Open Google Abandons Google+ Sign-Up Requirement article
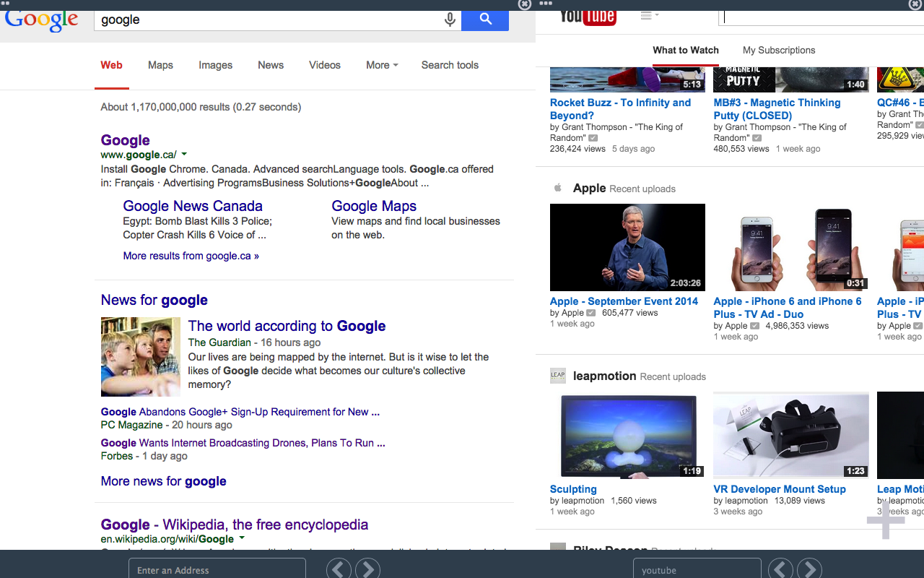The image size is (924, 578). pos(240,412)
